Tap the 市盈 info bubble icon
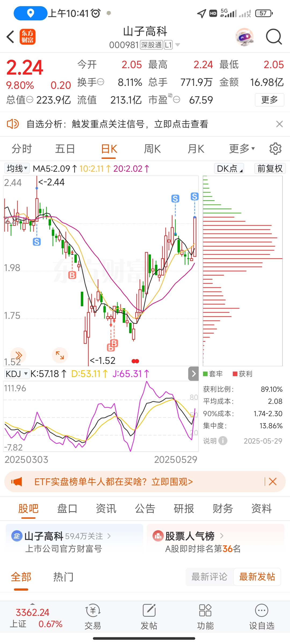 coord(176,100)
